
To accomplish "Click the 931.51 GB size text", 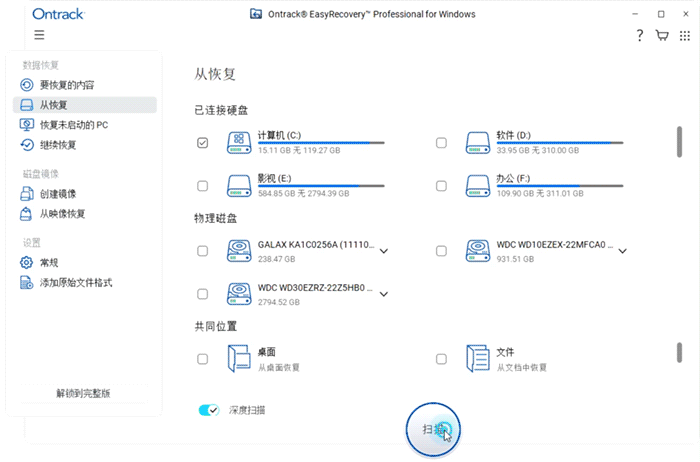I will (515, 259).
